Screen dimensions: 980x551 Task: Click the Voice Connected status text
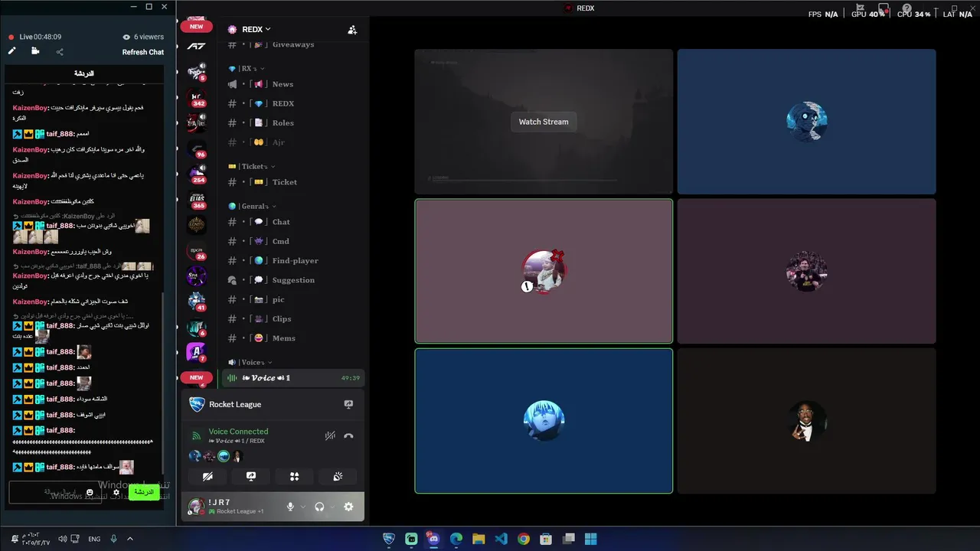coord(238,432)
